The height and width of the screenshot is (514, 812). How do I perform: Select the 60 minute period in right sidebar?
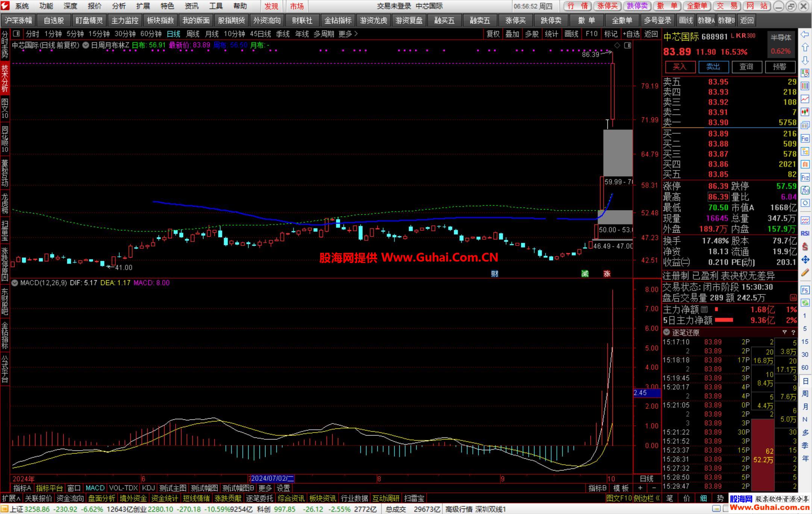point(805,367)
